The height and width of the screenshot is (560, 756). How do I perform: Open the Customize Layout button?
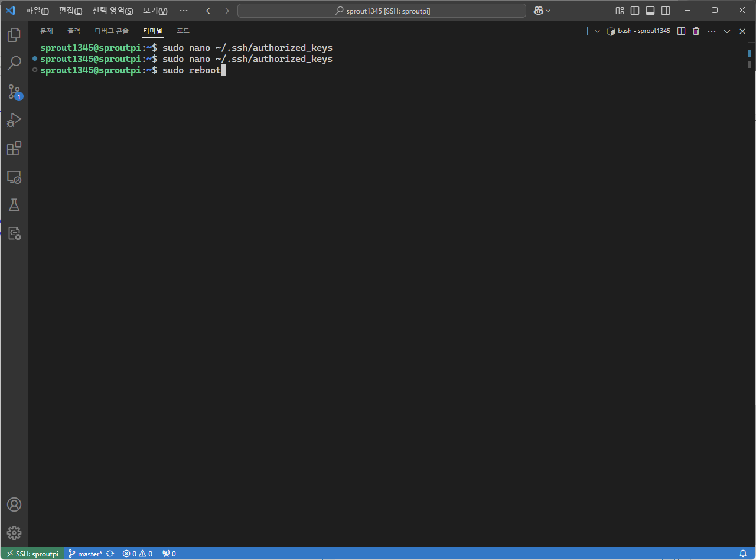point(620,11)
